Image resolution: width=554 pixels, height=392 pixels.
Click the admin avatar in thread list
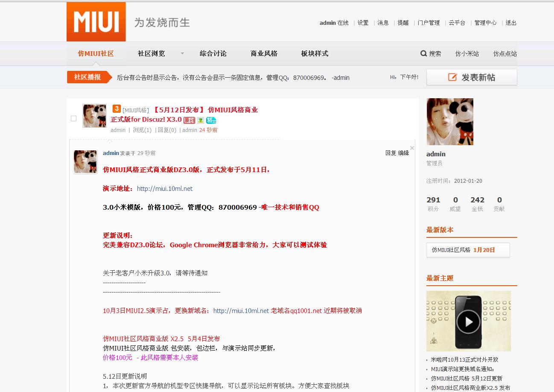tap(94, 116)
